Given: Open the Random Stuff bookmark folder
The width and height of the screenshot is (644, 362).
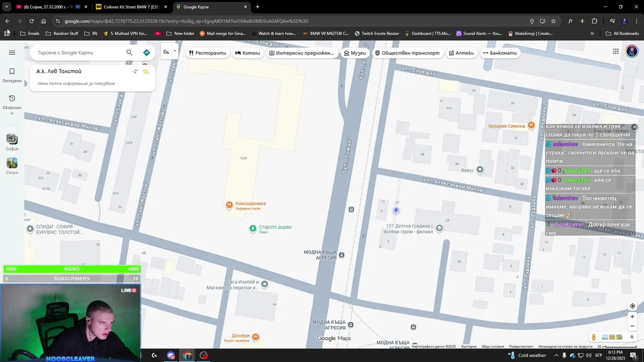Looking at the screenshot, I should (x=61, y=34).
